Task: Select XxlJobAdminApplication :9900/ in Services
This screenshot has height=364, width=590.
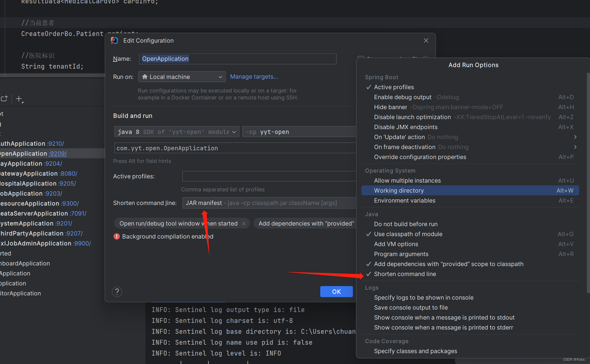Action: click(x=45, y=243)
